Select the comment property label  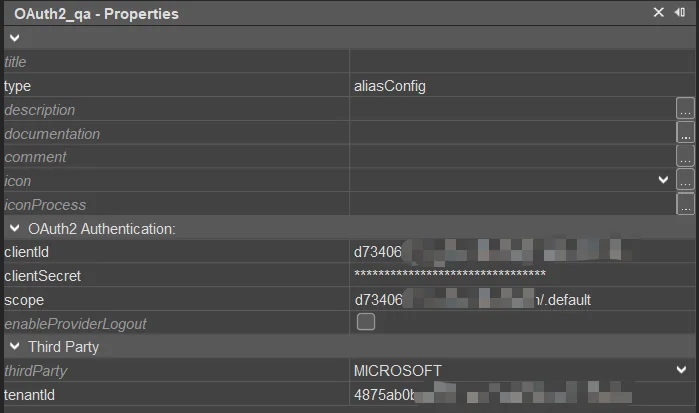pyautogui.click(x=35, y=157)
